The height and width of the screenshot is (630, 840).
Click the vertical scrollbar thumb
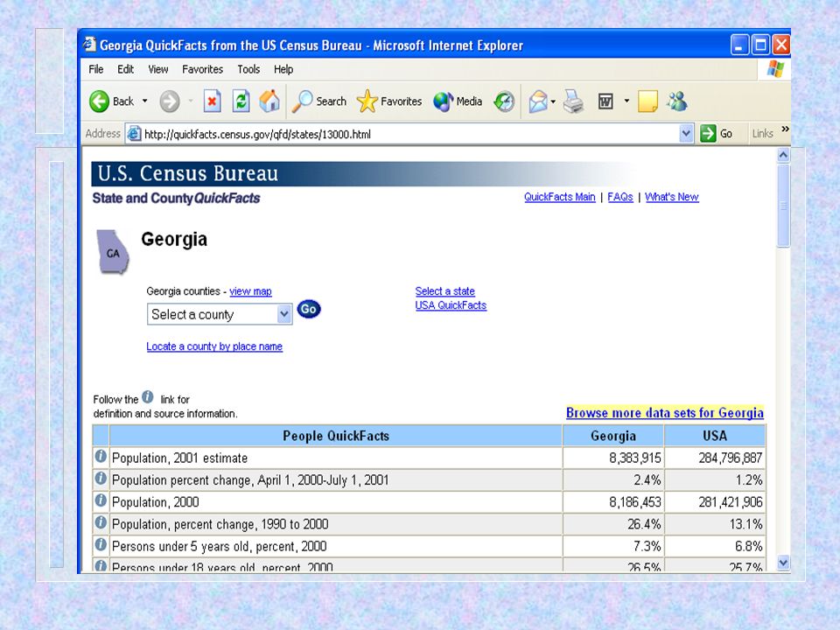pos(783,206)
